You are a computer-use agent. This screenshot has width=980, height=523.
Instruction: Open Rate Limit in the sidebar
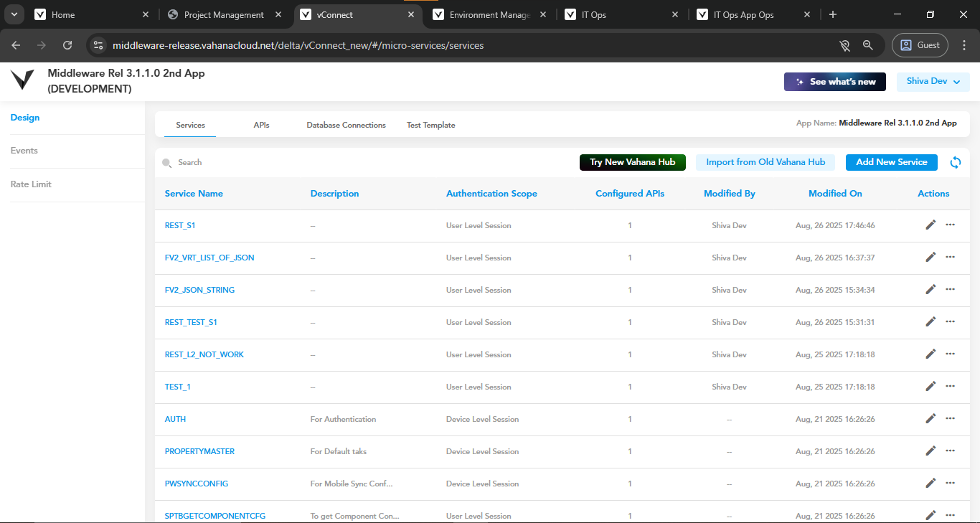(x=31, y=184)
